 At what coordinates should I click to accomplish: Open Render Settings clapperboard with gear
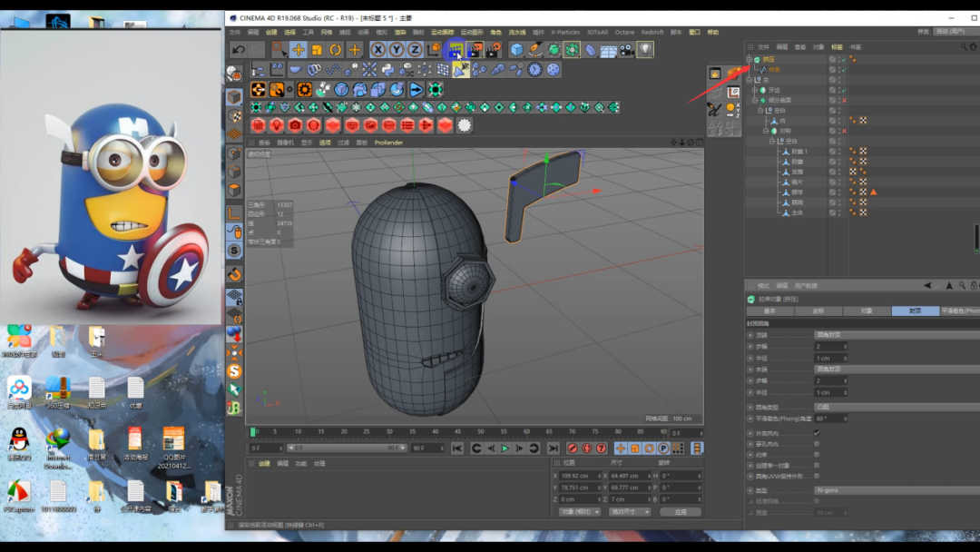(x=493, y=49)
